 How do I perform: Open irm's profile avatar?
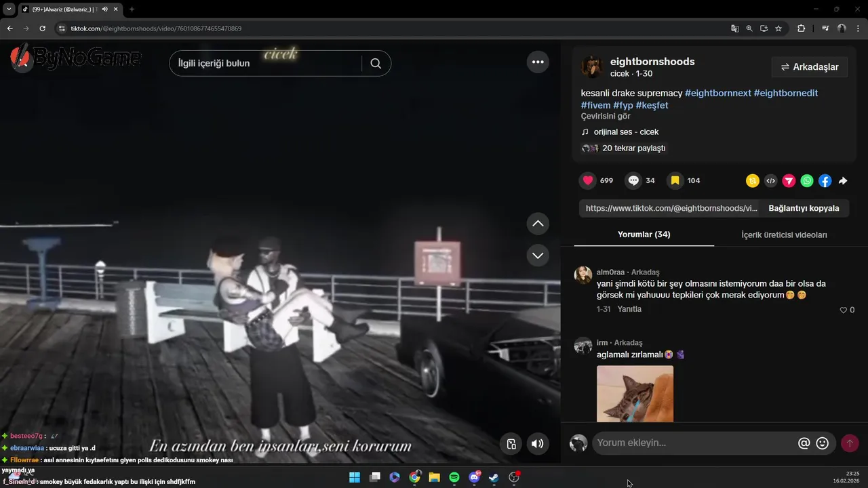pyautogui.click(x=583, y=346)
